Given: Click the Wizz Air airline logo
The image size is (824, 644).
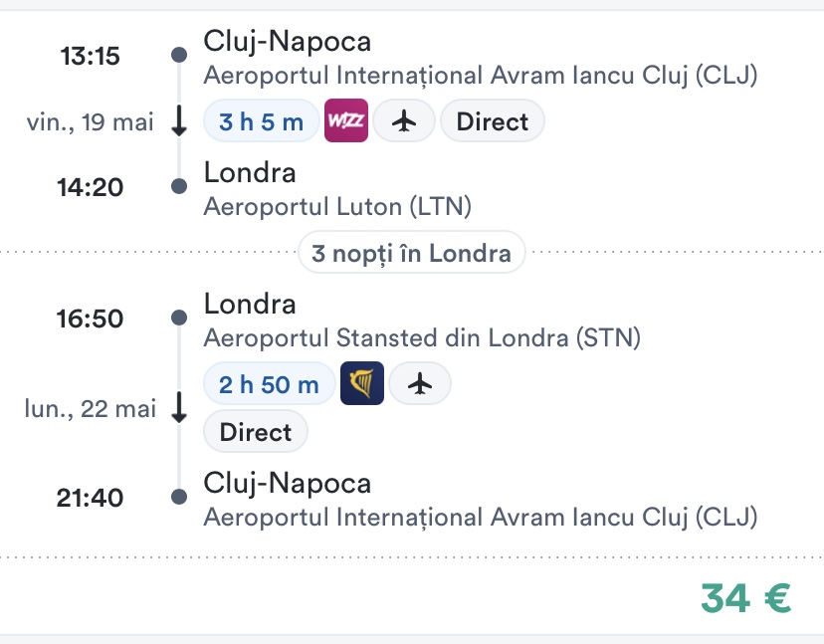Looking at the screenshot, I should coord(347,122).
